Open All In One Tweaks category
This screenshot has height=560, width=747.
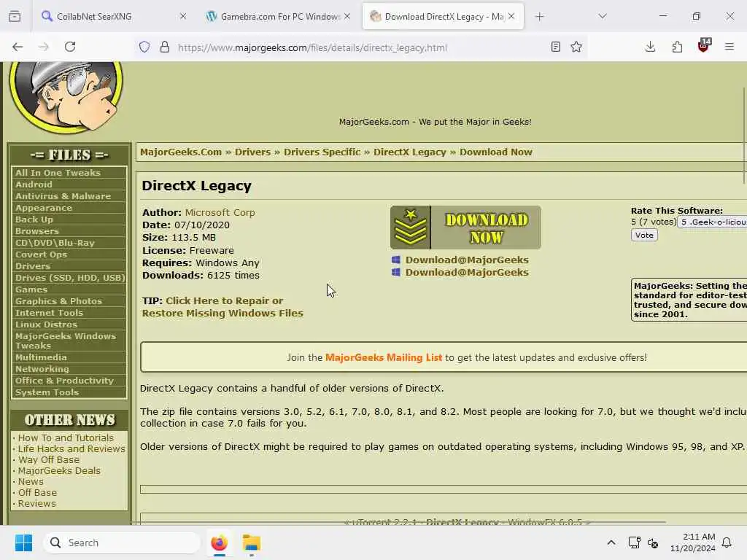(x=58, y=173)
